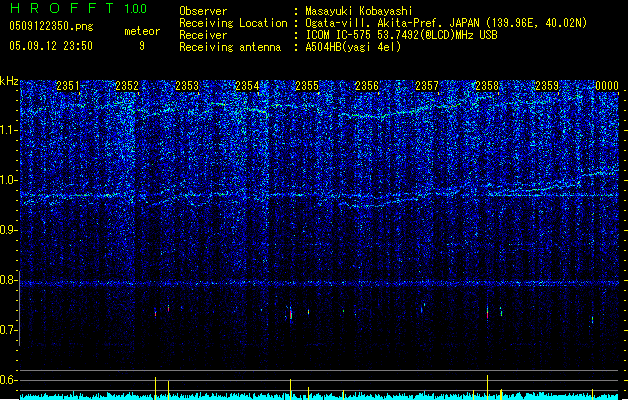This screenshot has width=629, height=400.
Task: Click the 'Observer' field label
Action: point(203,11)
